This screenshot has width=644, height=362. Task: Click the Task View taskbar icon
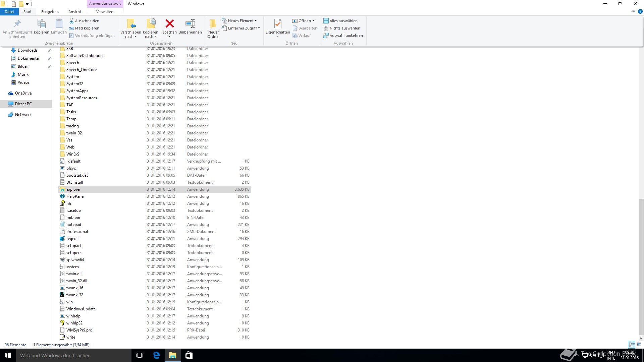click(x=140, y=355)
